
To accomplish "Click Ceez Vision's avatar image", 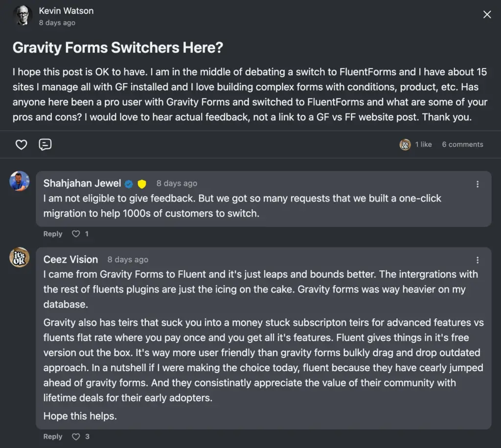I will (x=20, y=257).
